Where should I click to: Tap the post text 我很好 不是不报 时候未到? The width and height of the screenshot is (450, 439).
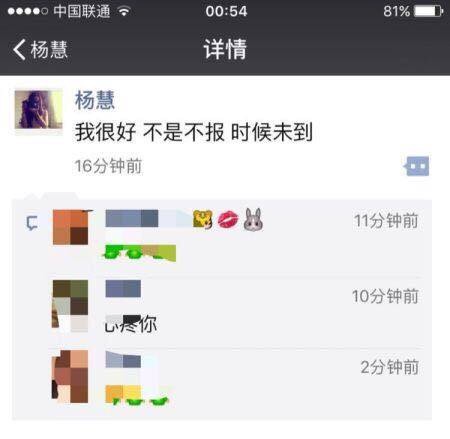pos(193,132)
